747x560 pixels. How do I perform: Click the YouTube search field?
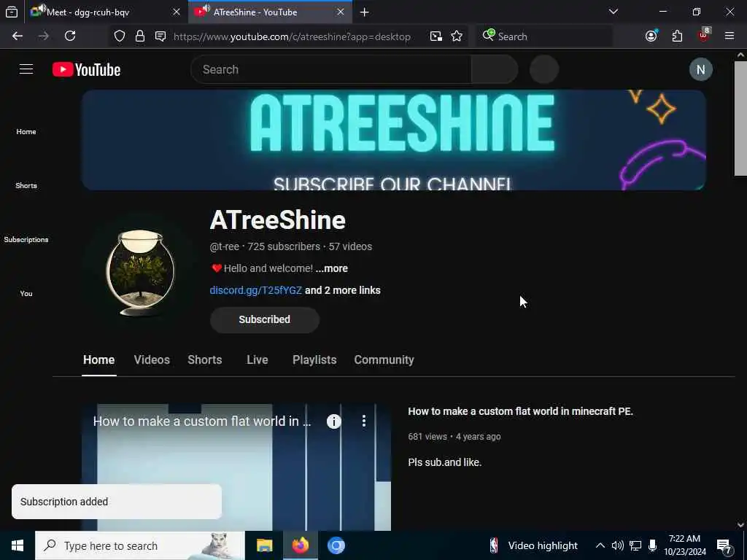coord(330,69)
